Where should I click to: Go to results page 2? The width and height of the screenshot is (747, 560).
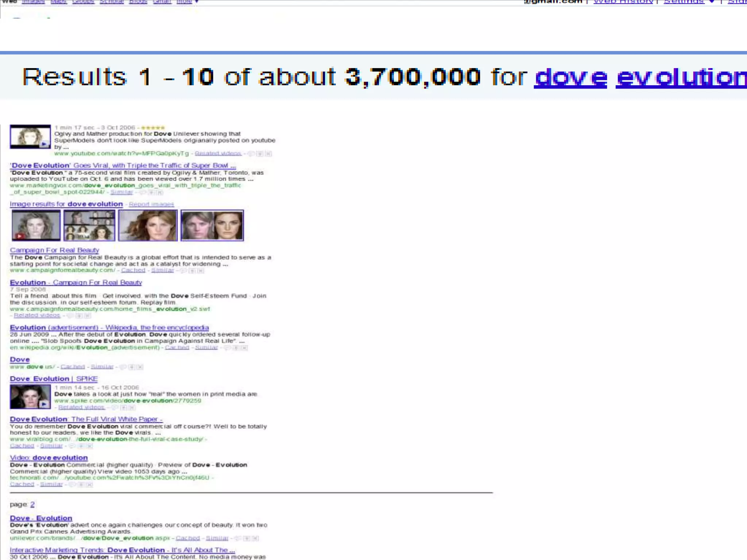[32, 505]
